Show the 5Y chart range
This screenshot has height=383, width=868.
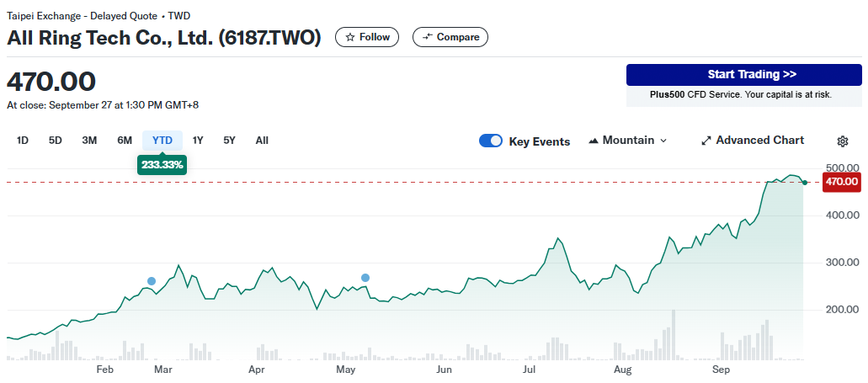point(229,141)
